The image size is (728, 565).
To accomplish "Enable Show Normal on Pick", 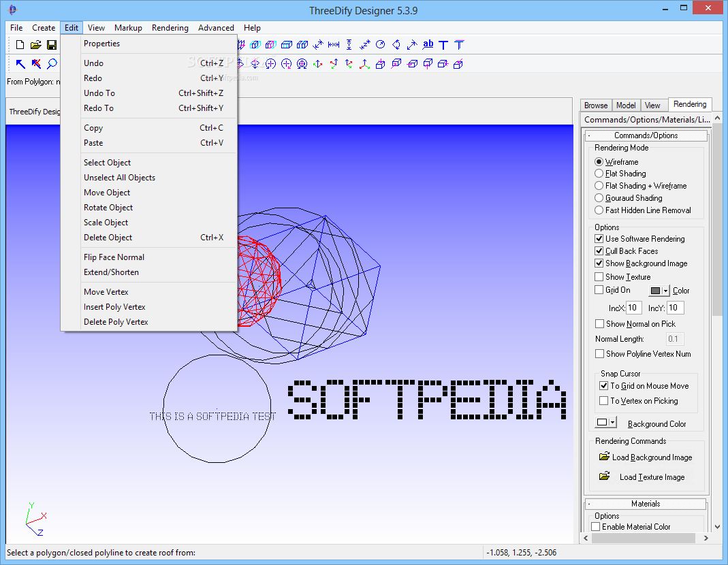I will coord(599,323).
